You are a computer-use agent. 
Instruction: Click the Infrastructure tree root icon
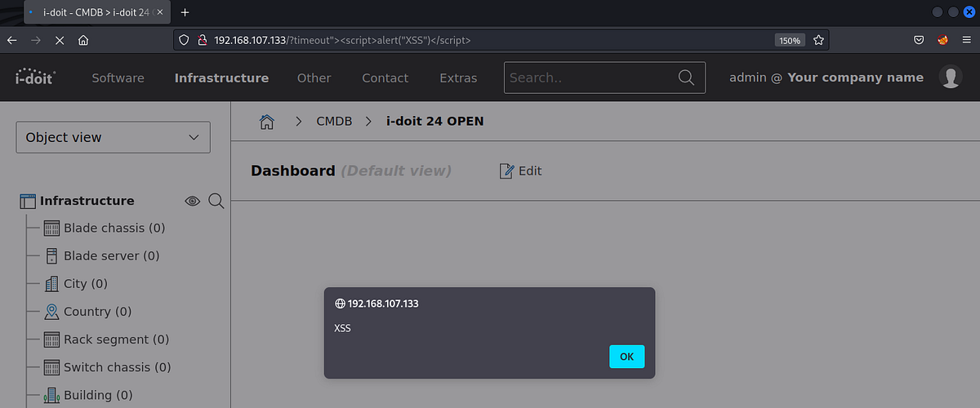pyautogui.click(x=28, y=201)
